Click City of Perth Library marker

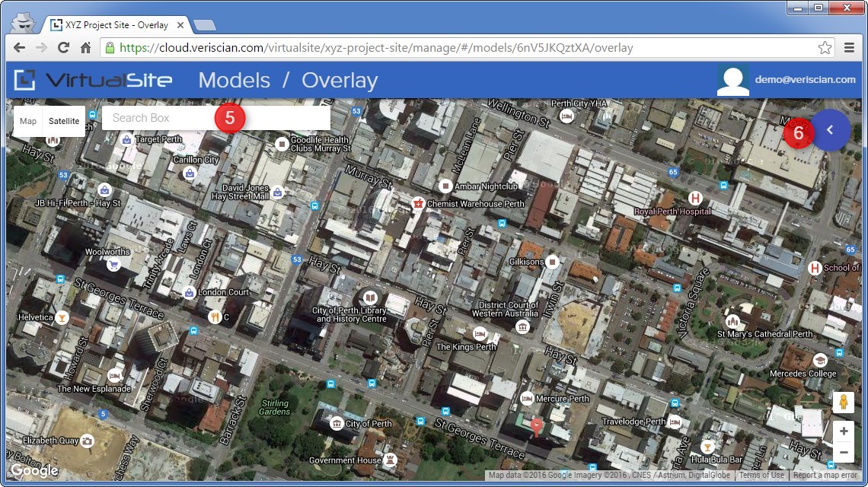click(x=370, y=298)
